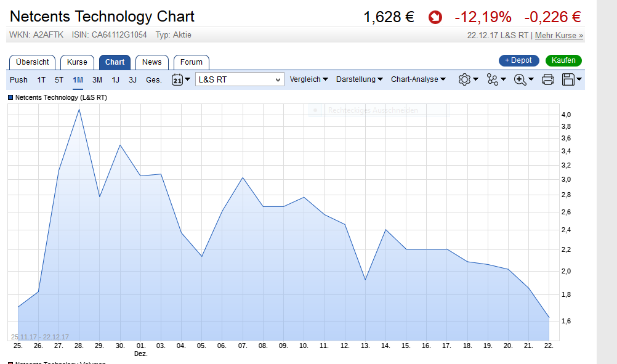Click the 25.11.17 - 22.12.17 date range label
This screenshot has width=617, height=364.
(40, 337)
